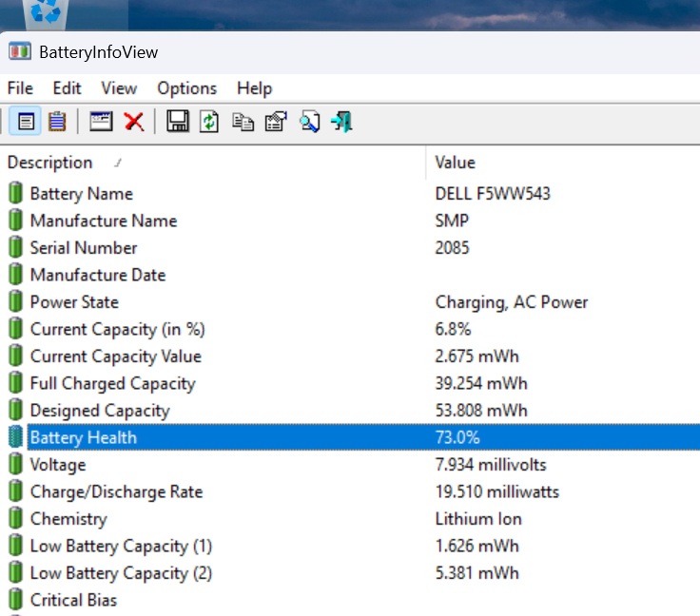Open the Options menu
The height and width of the screenshot is (616, 700).
[x=186, y=88]
